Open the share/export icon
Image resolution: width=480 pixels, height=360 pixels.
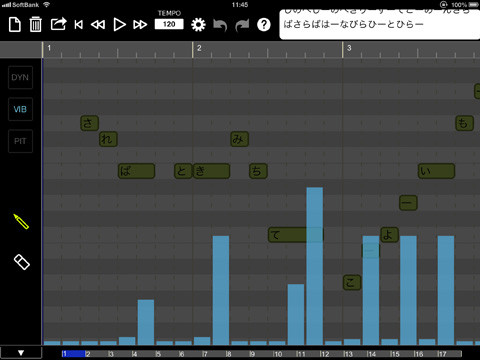[58, 24]
